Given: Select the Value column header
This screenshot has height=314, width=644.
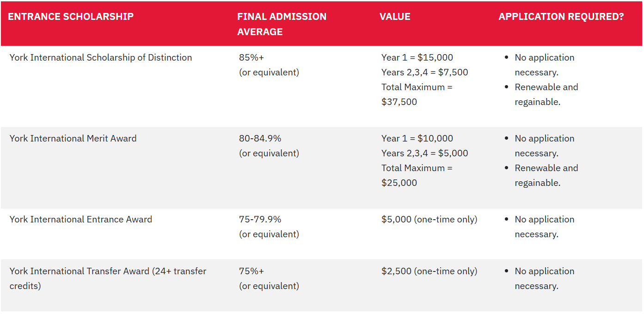Looking at the screenshot, I should 395,17.
